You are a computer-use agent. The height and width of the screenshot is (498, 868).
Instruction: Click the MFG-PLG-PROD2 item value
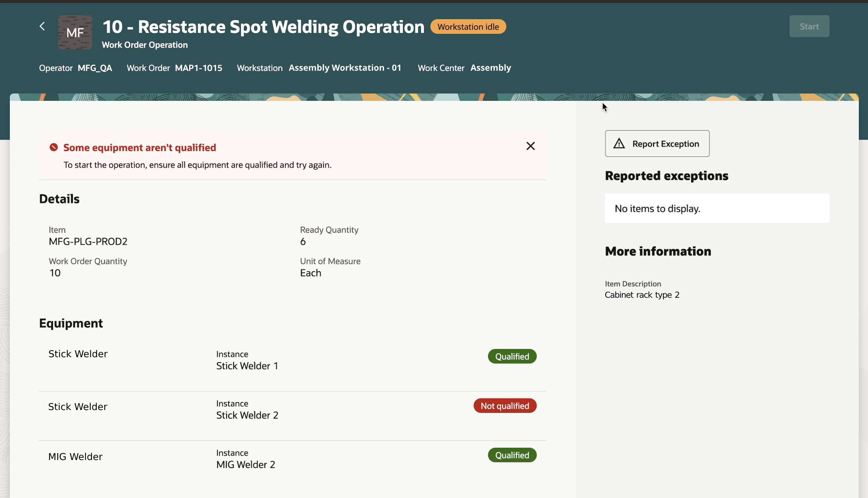pyautogui.click(x=88, y=242)
